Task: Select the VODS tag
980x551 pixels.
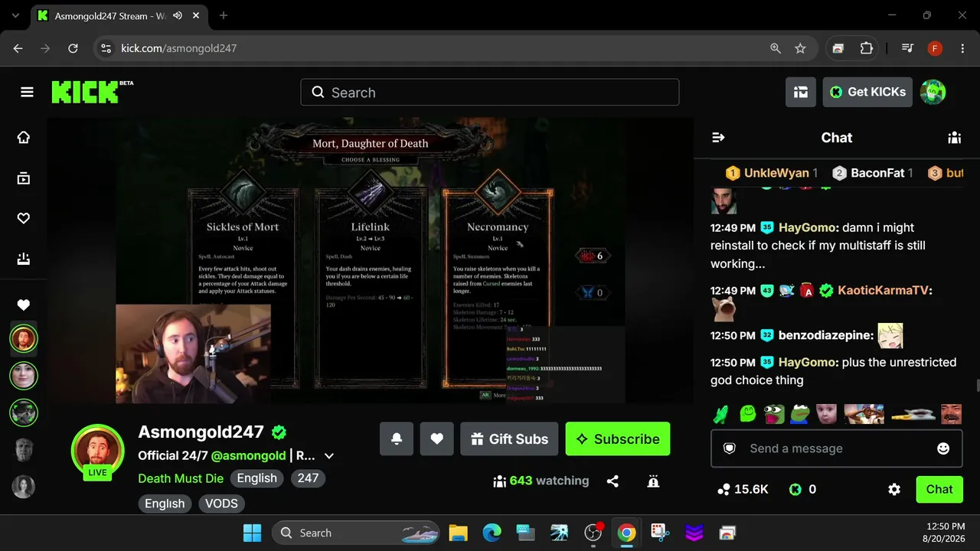Action: pos(221,504)
